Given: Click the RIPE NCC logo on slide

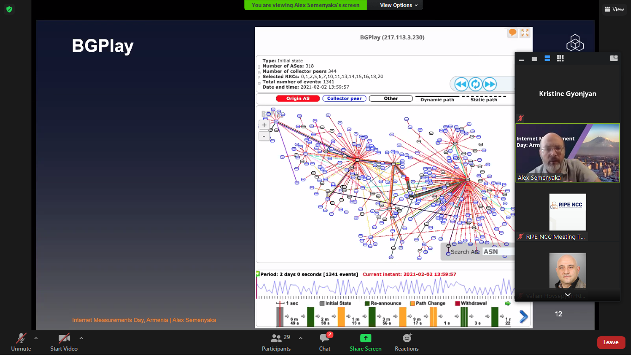Looking at the screenshot, I should point(575,43).
